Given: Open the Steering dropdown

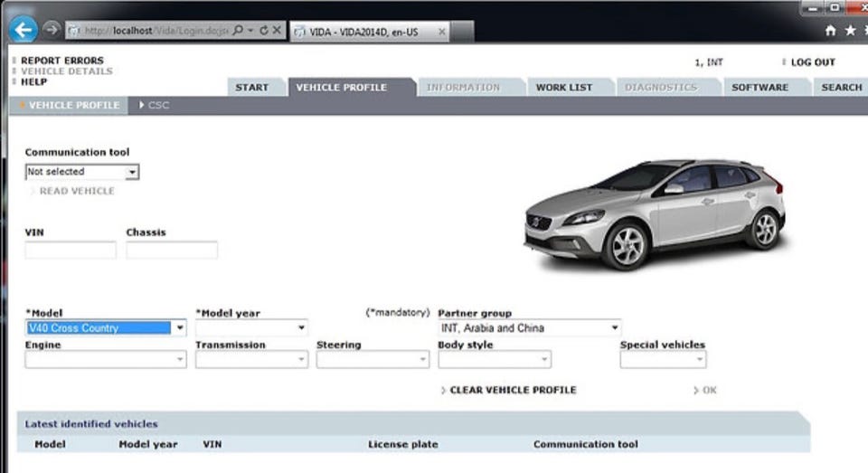Looking at the screenshot, I should click(373, 359).
